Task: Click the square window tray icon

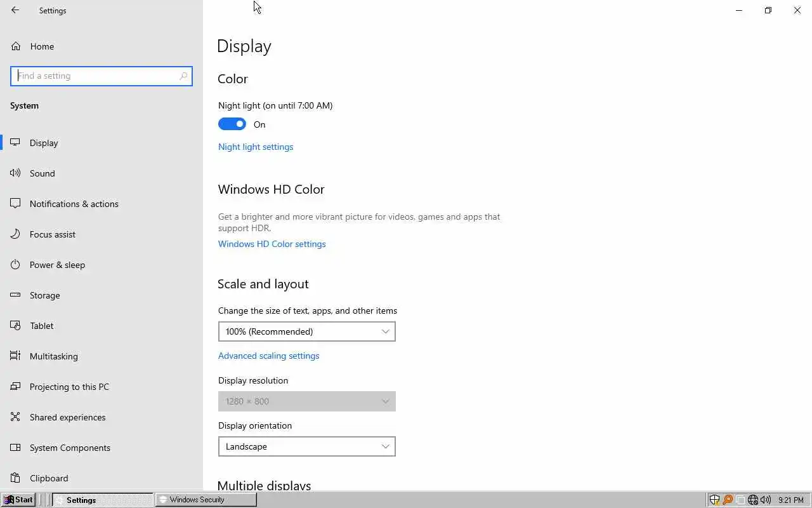Action: pos(740,500)
